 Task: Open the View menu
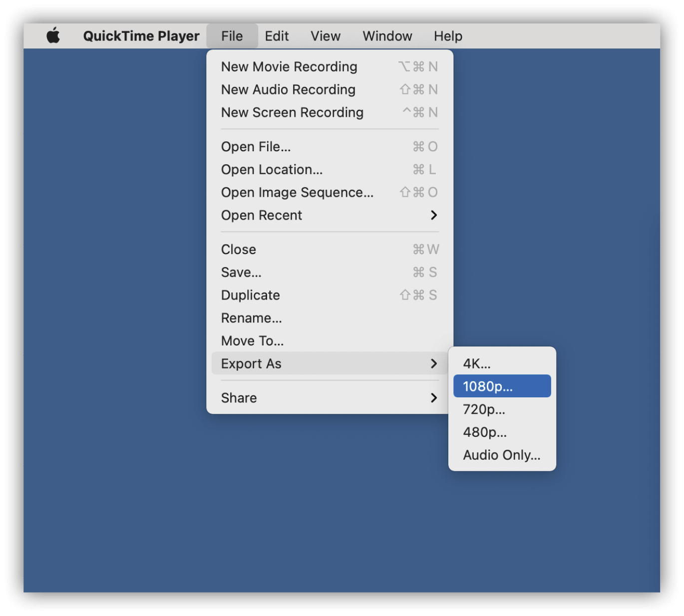(x=326, y=36)
